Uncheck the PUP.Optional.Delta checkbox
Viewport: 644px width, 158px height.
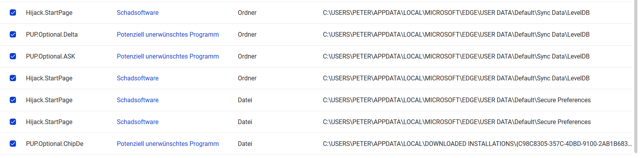pyautogui.click(x=13, y=34)
